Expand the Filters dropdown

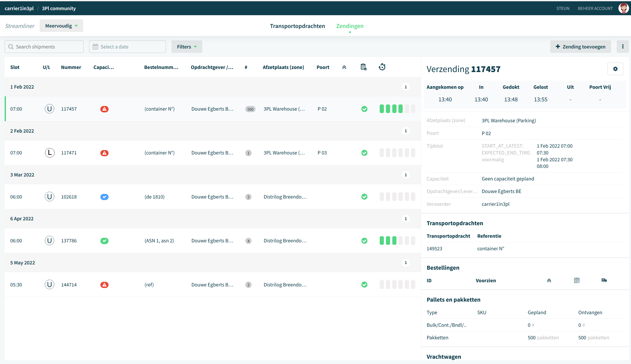(187, 47)
